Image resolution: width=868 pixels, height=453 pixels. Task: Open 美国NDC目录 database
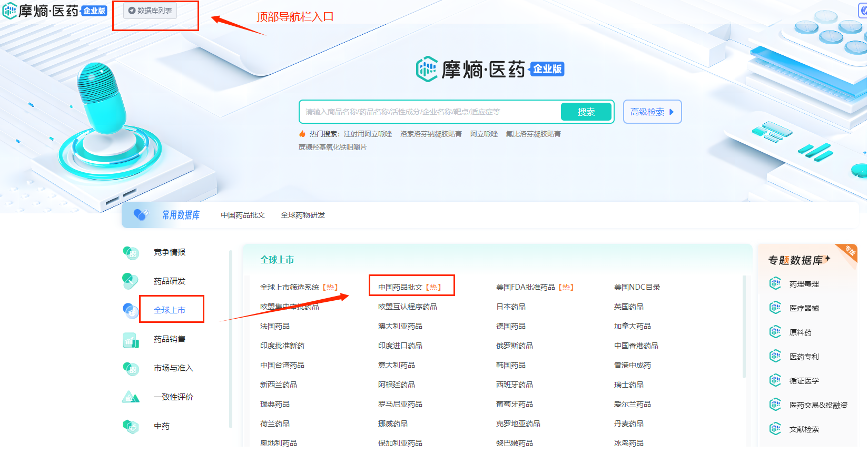[x=637, y=287]
